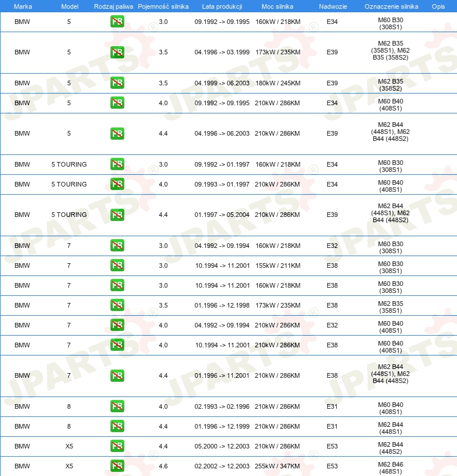457x476 pixels.
Task: Select production dates 01.1997 -> 05.2004
Action: pos(222,215)
